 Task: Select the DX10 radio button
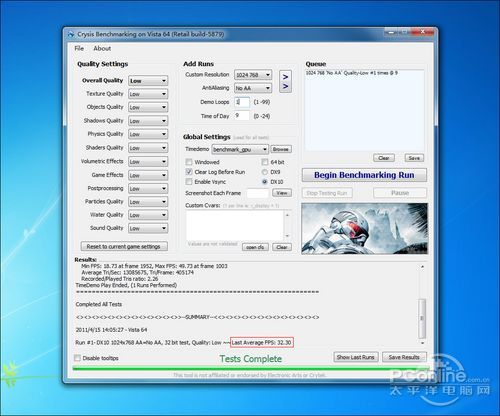pos(265,182)
